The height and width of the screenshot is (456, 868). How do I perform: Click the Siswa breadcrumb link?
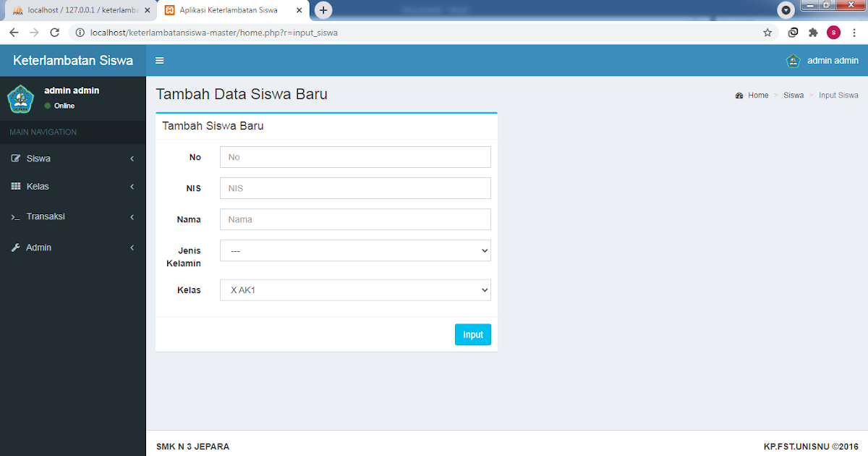tap(793, 96)
